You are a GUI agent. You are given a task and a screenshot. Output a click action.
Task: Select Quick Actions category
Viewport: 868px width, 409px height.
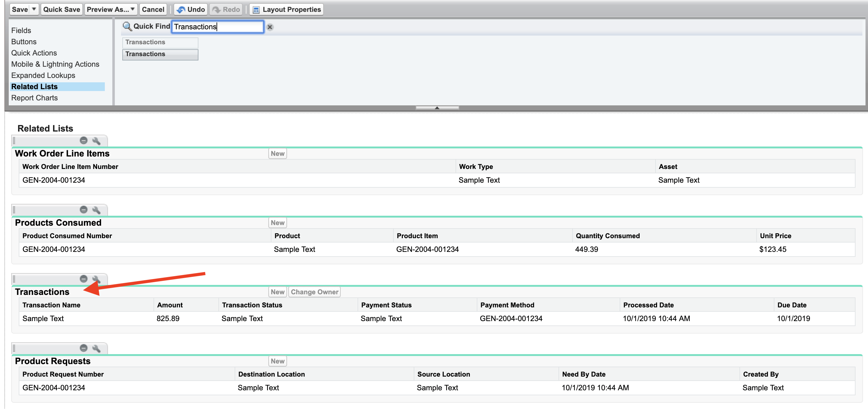(34, 53)
